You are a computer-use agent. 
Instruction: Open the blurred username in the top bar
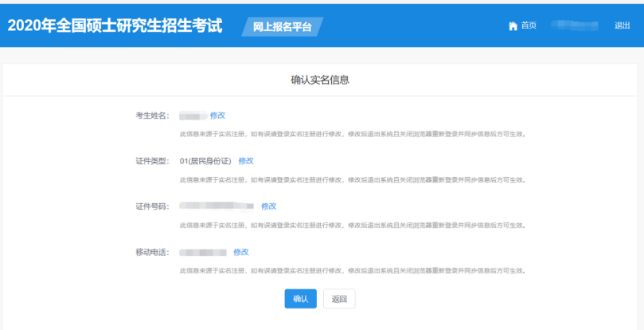tap(574, 26)
